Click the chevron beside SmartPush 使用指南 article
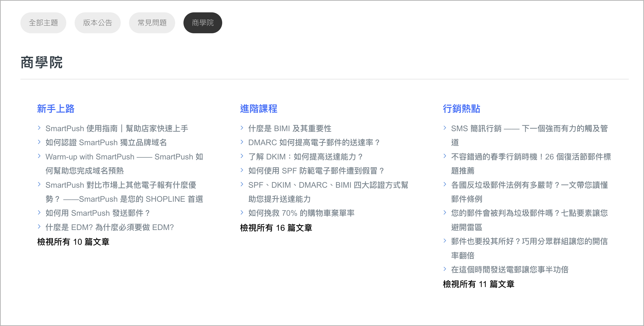Image resolution: width=644 pixels, height=326 pixels. 39,128
